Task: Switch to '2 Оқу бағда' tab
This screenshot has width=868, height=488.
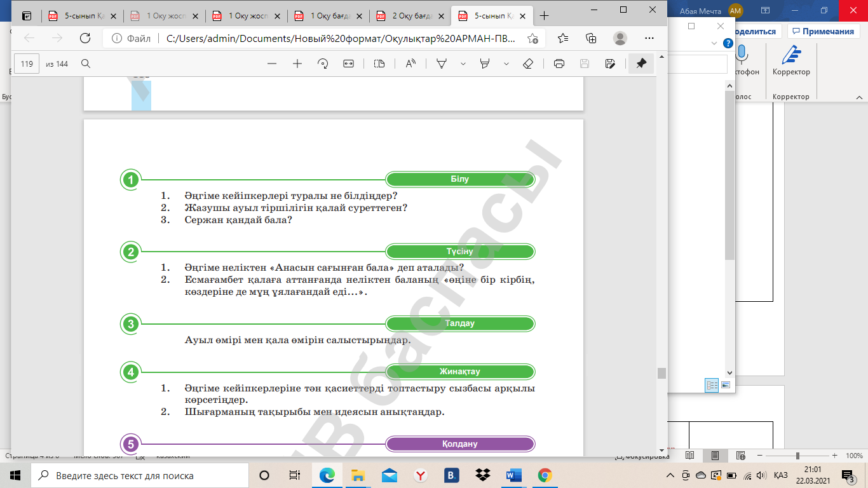Action: 410,16
